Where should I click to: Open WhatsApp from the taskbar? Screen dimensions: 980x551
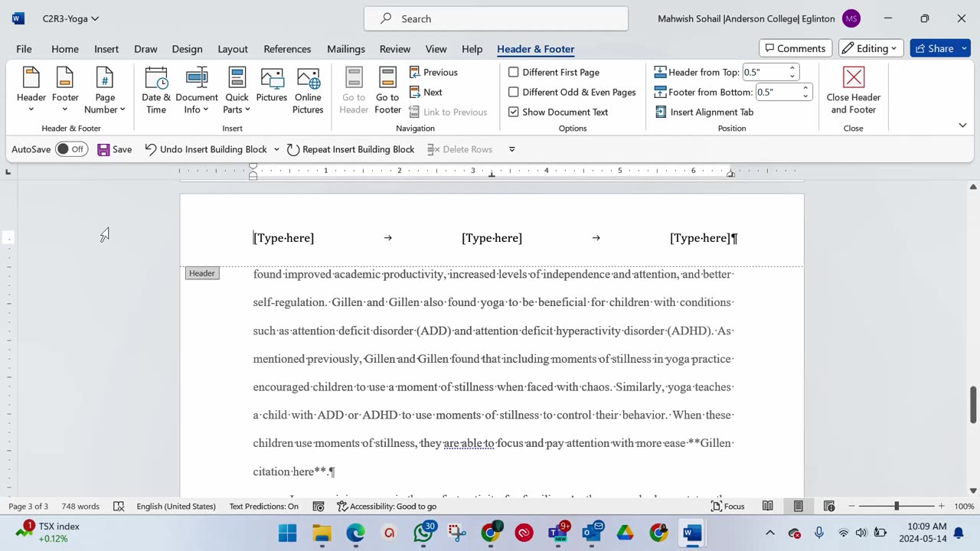pyautogui.click(x=423, y=533)
